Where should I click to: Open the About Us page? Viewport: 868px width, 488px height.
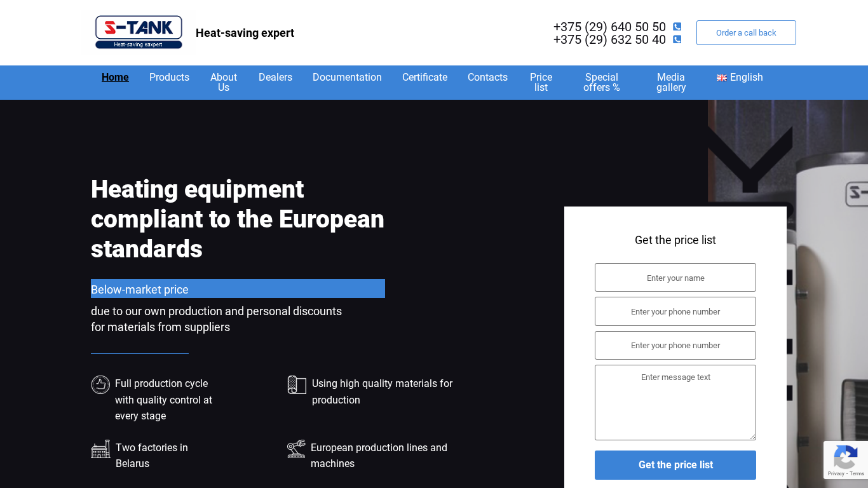tap(224, 83)
